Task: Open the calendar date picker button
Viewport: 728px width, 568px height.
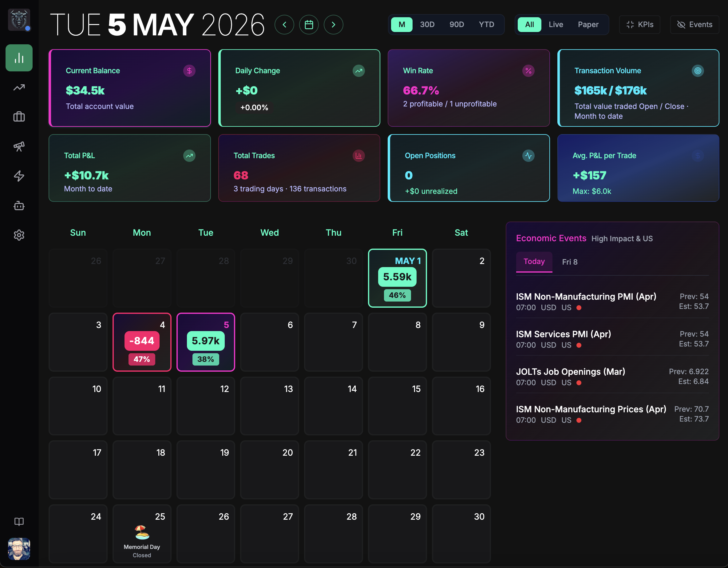Action: click(x=309, y=25)
